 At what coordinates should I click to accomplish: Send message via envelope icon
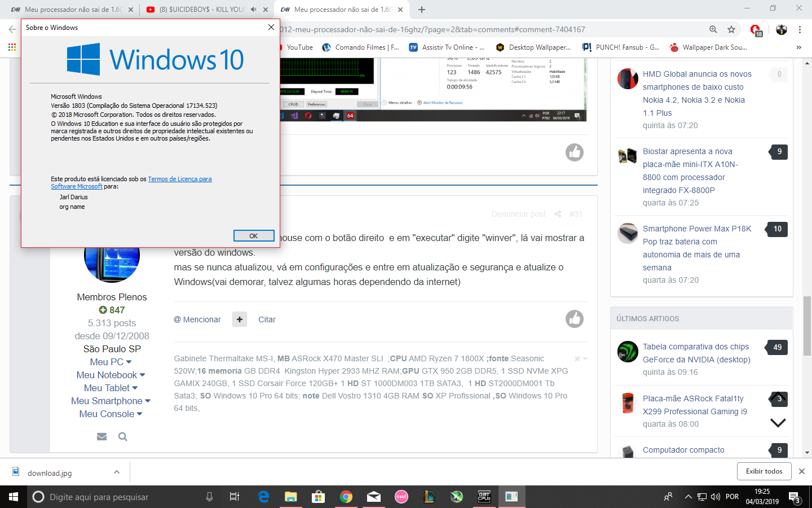[x=101, y=436]
